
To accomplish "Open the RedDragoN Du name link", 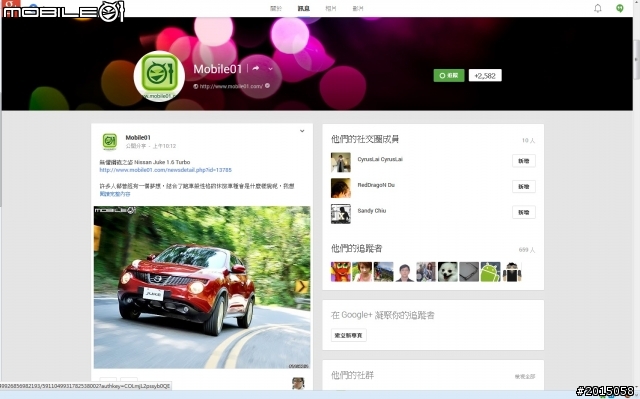I will click(x=376, y=185).
